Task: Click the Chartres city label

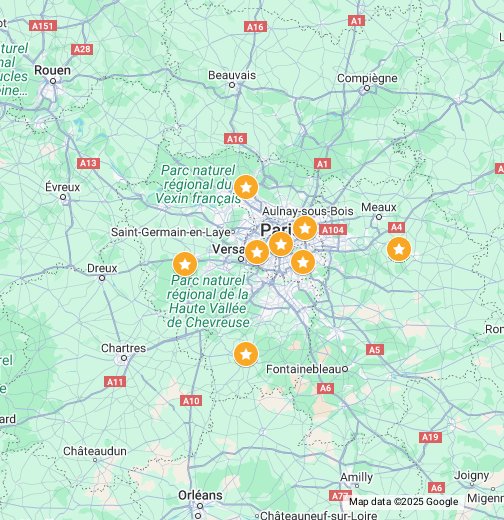Action: [124, 348]
